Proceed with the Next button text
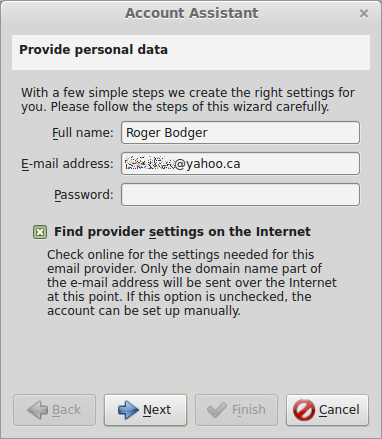Viewport: 382px width, 439px height. click(x=157, y=410)
